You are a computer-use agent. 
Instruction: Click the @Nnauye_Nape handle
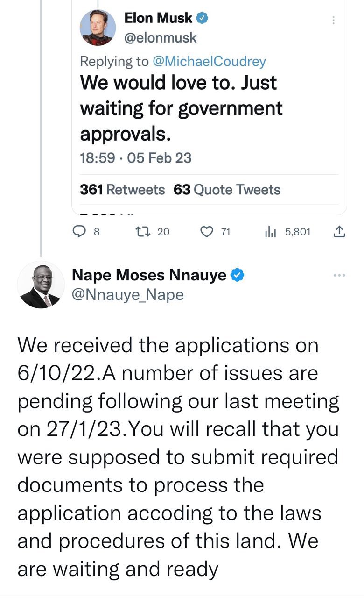click(127, 295)
